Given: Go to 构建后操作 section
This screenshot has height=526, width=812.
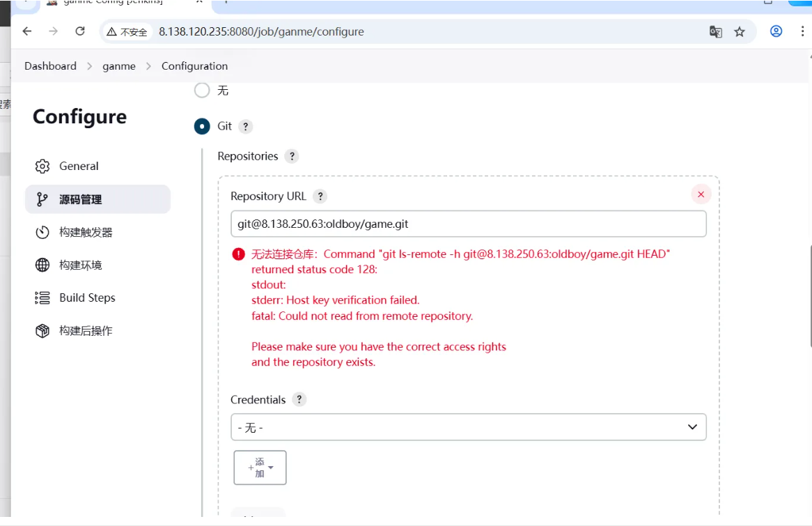Looking at the screenshot, I should coord(97,331).
